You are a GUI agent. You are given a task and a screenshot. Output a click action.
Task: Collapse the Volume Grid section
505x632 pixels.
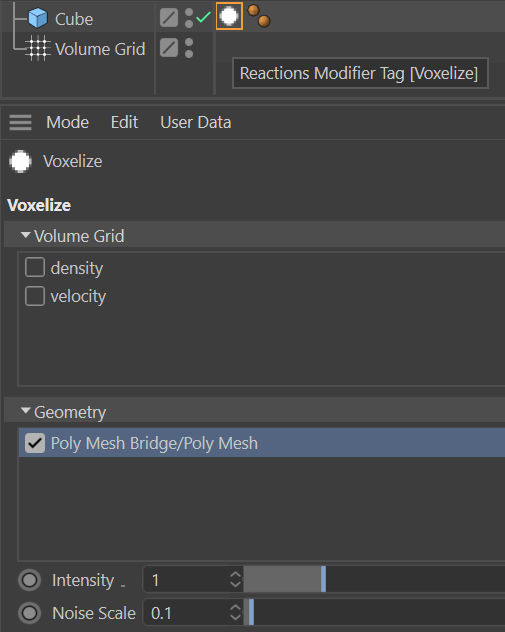[x=25, y=235]
